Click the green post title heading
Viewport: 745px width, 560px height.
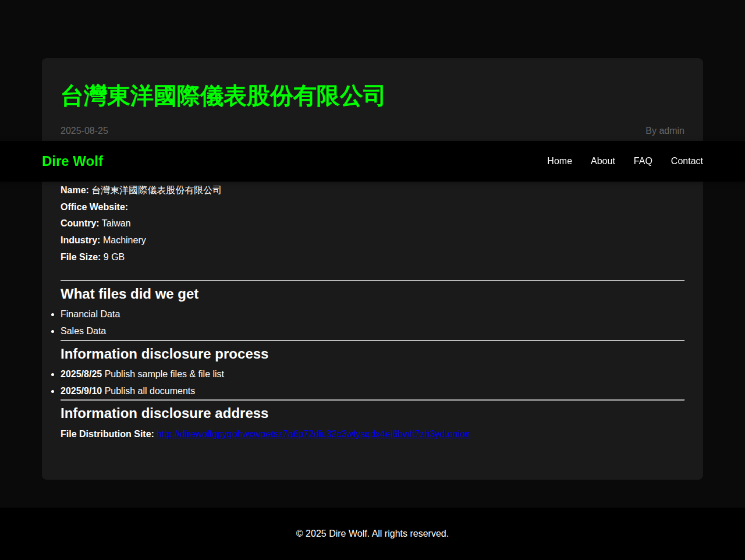[x=222, y=96]
